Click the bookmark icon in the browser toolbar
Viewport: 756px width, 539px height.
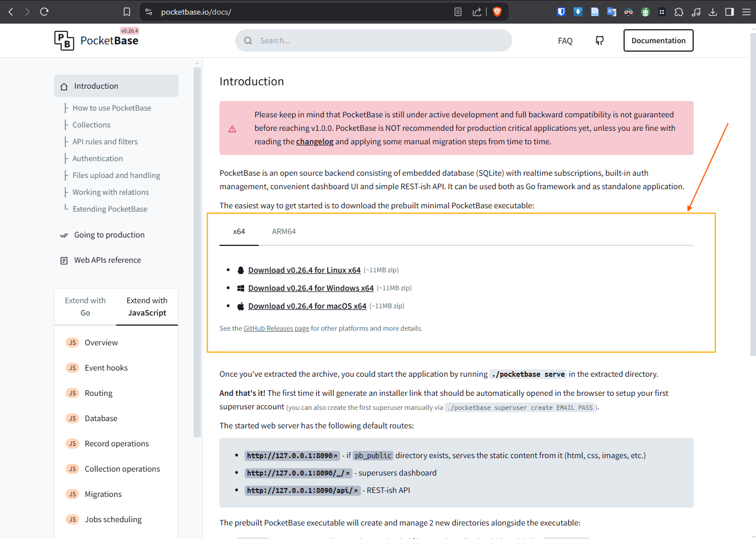pyautogui.click(x=127, y=12)
